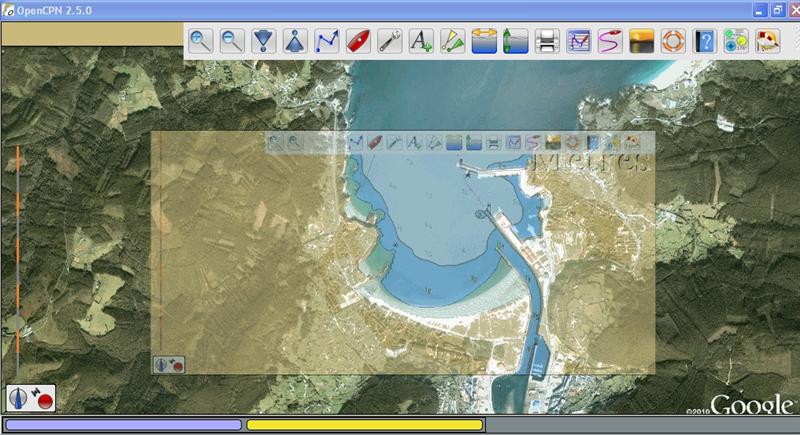Open the Toolbox wrench settings
Screen dimensions: 800x435
click(390, 41)
